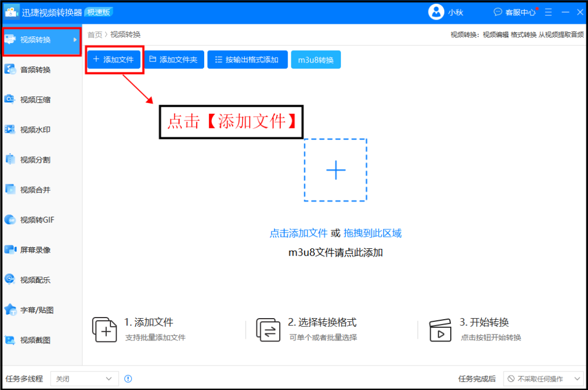The width and height of the screenshot is (588, 390).
Task: Click the 3. 开始转换 step icon
Action: [x=440, y=330]
